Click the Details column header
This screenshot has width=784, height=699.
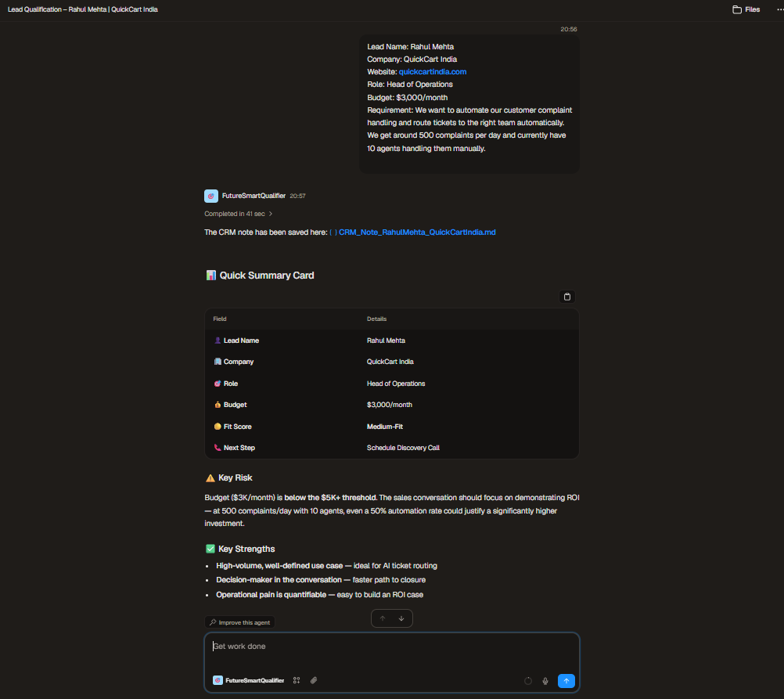pyautogui.click(x=376, y=319)
